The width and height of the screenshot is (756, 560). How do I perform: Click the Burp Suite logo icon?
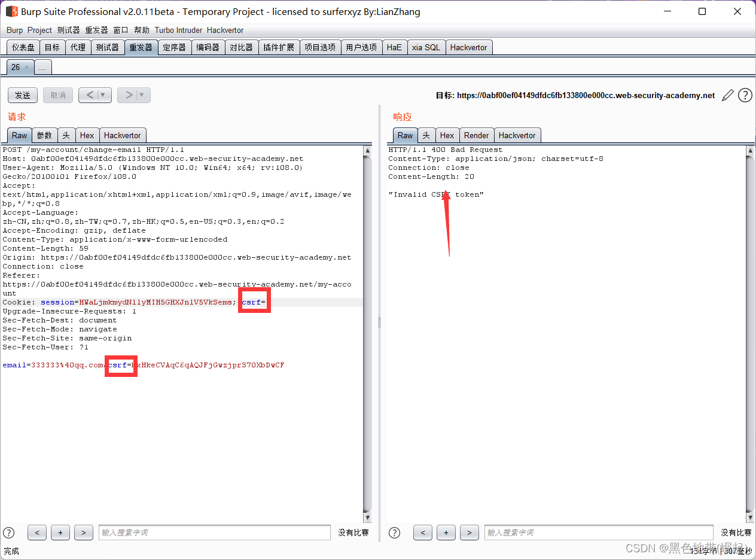[x=11, y=11]
